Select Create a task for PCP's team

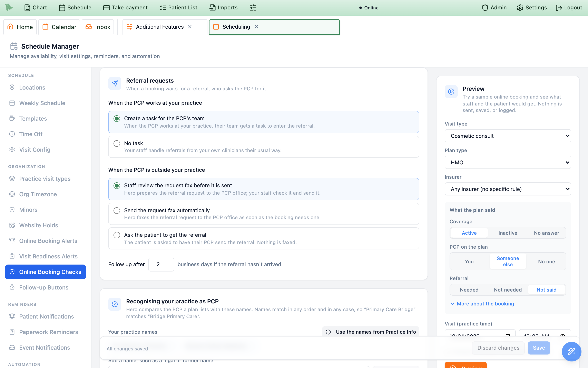[x=264, y=122]
